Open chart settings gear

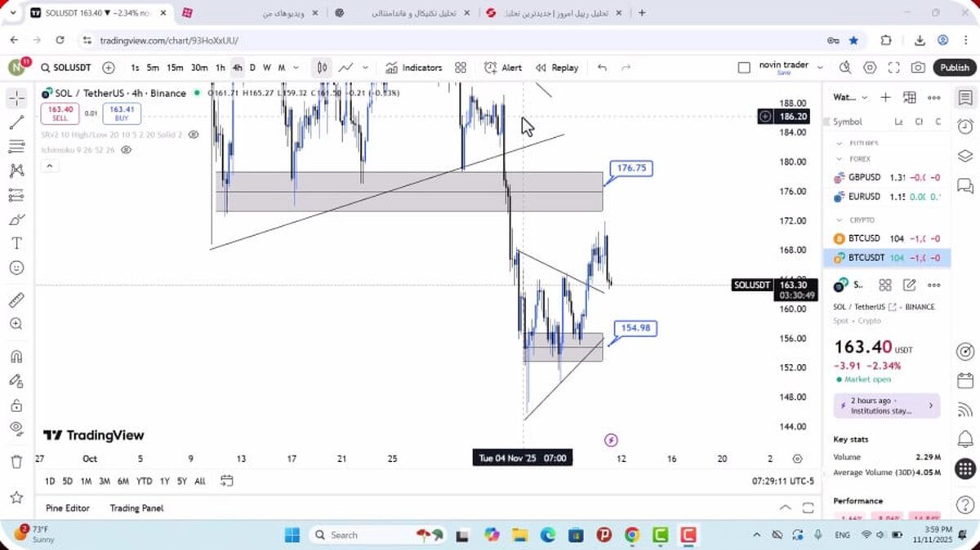click(x=870, y=68)
